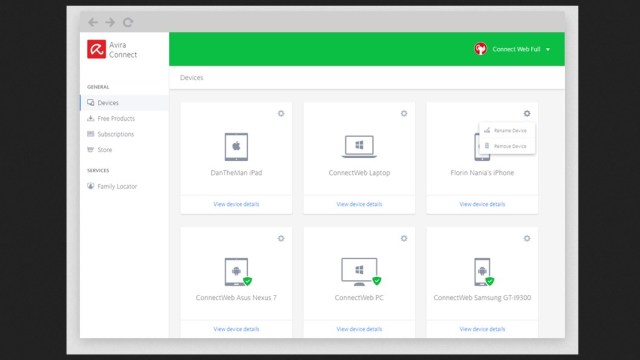Click the Subscriptions sidebar icon
This screenshot has height=360, width=640.
91,134
